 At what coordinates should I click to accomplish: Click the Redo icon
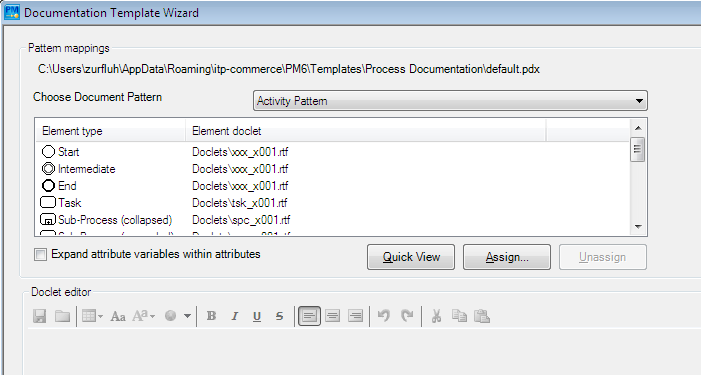click(407, 316)
